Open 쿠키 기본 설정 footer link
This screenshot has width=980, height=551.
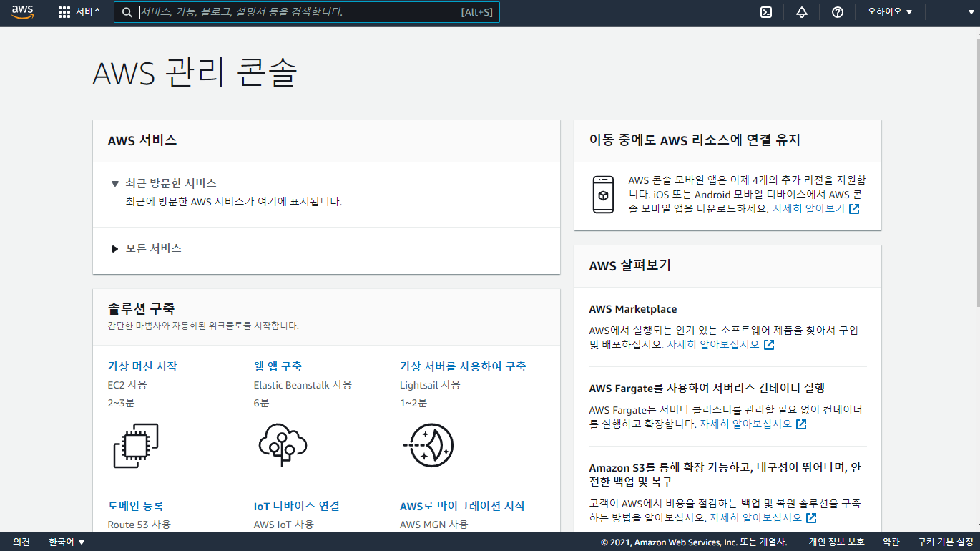tap(946, 542)
